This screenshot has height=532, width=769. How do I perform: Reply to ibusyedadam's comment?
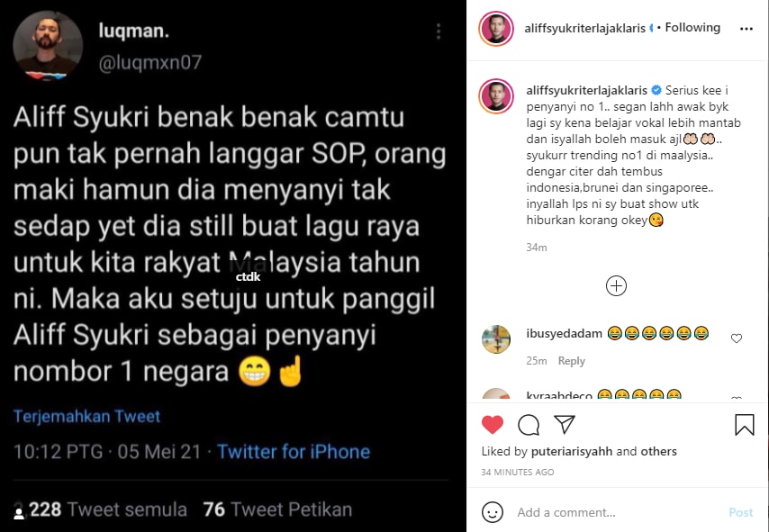572,361
